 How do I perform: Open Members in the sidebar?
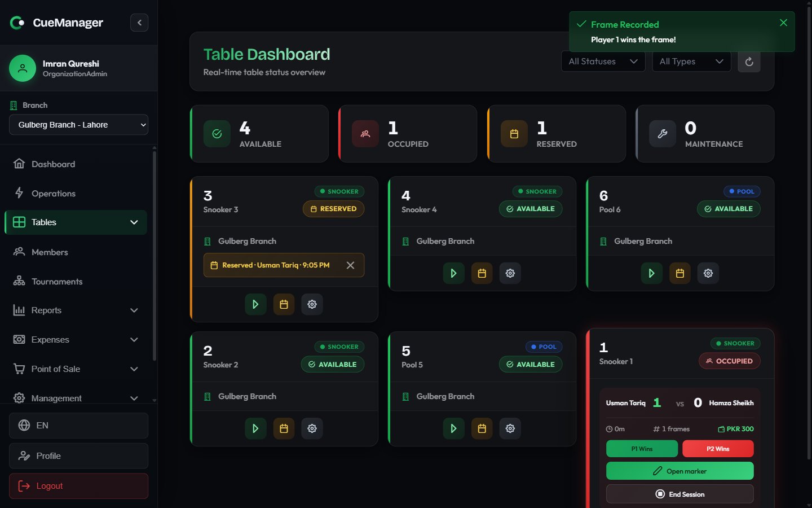click(76, 252)
